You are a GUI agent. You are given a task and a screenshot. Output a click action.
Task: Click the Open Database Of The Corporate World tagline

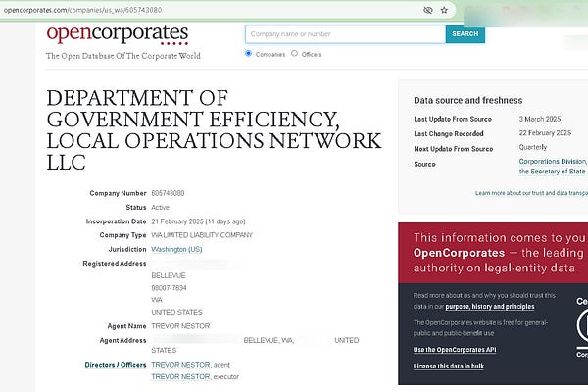123,56
